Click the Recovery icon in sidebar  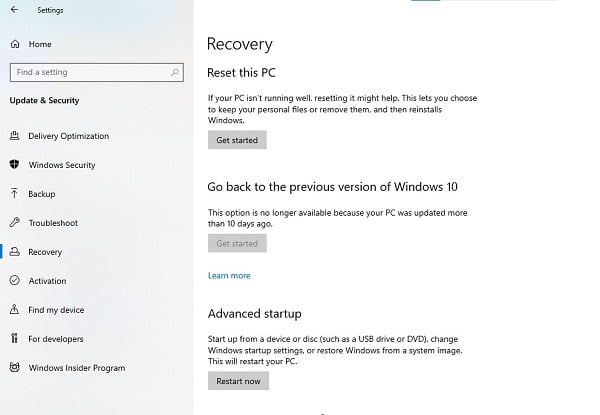tap(15, 252)
